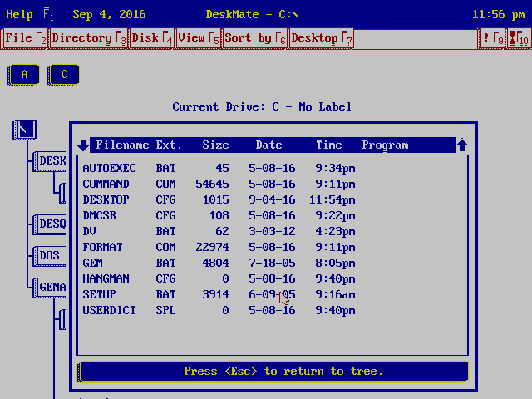Click date 7-18-05 of GEM
This screenshot has width=532, height=399.
click(272, 263)
